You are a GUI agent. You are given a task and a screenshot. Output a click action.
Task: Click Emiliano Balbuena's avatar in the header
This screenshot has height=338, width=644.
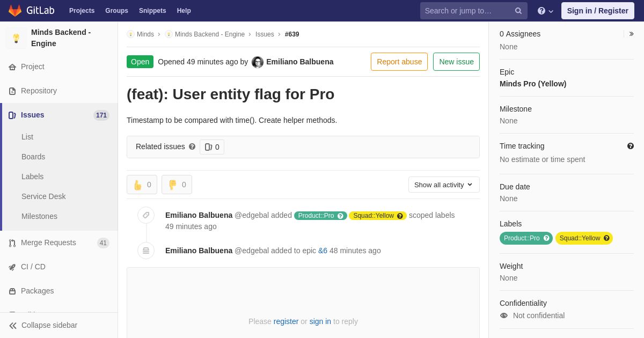pos(258,62)
